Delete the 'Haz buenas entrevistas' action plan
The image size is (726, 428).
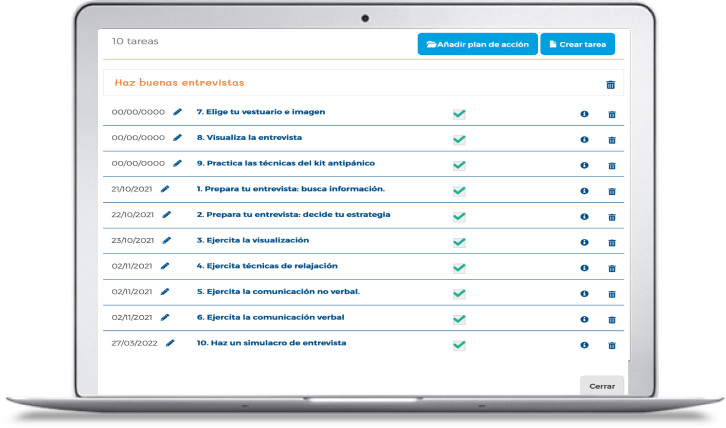click(x=610, y=85)
